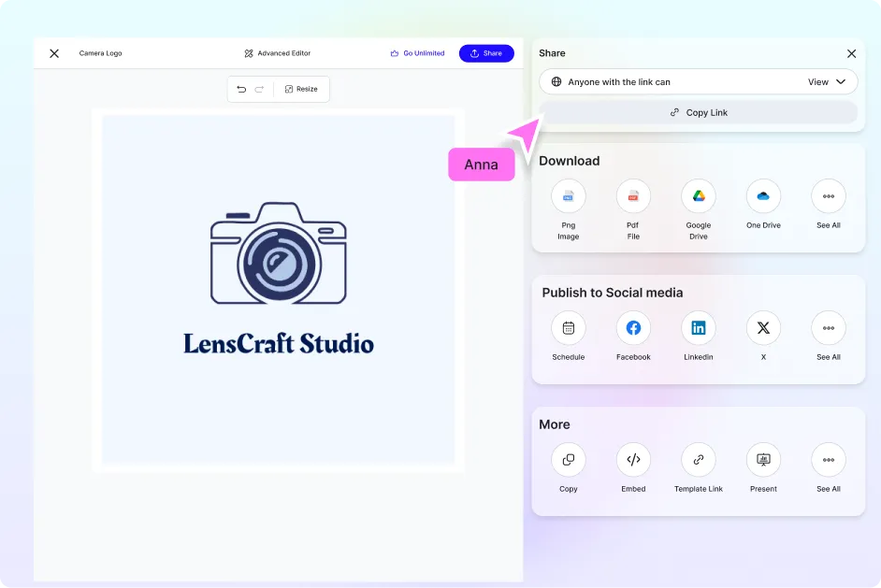Download design as Png Image

click(568, 196)
